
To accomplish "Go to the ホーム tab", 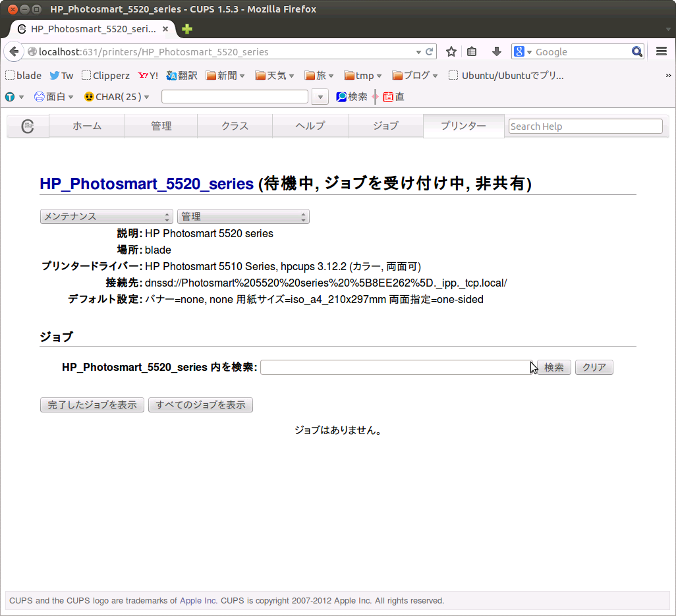I will coord(87,126).
